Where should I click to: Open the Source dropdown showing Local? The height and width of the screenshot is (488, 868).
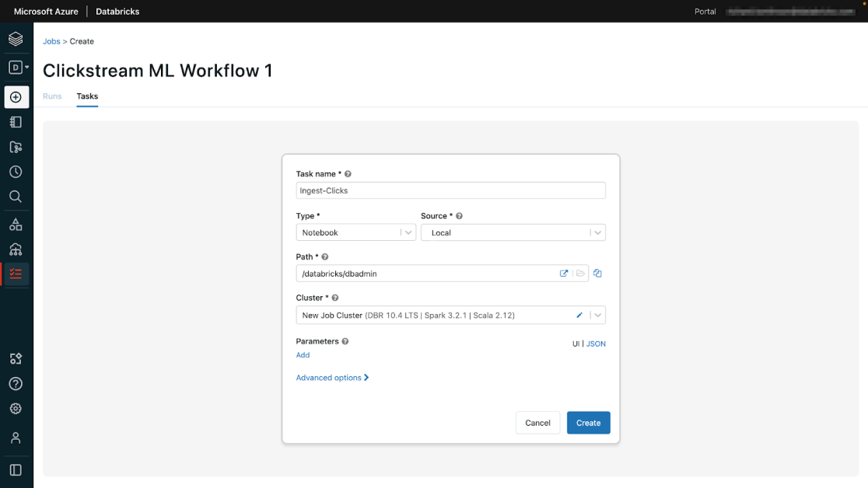coord(513,232)
